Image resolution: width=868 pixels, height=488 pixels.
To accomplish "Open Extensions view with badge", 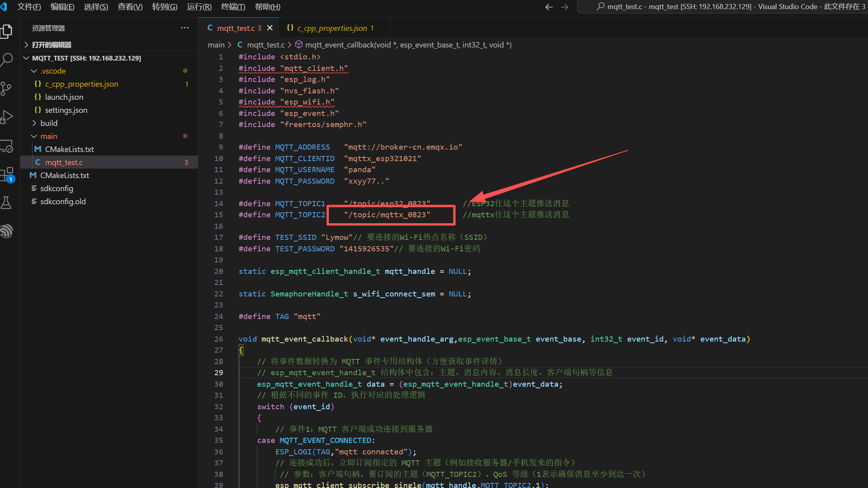I will [x=6, y=175].
